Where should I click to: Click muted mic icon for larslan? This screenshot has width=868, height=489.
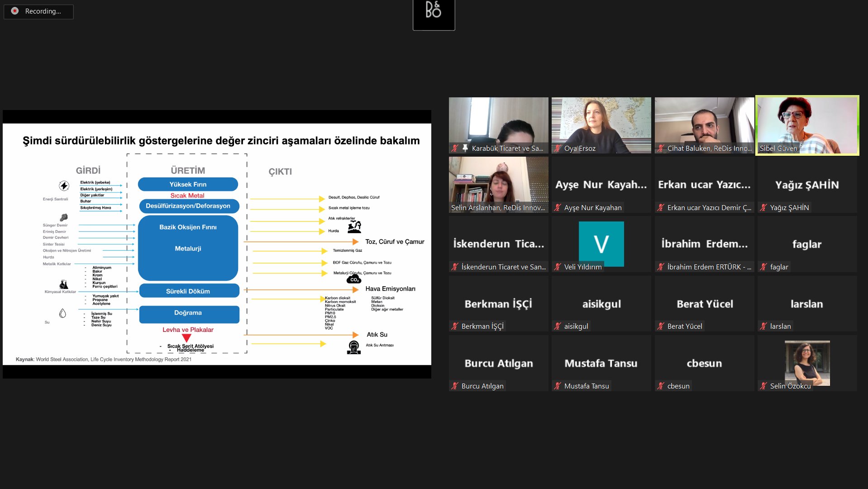(764, 326)
